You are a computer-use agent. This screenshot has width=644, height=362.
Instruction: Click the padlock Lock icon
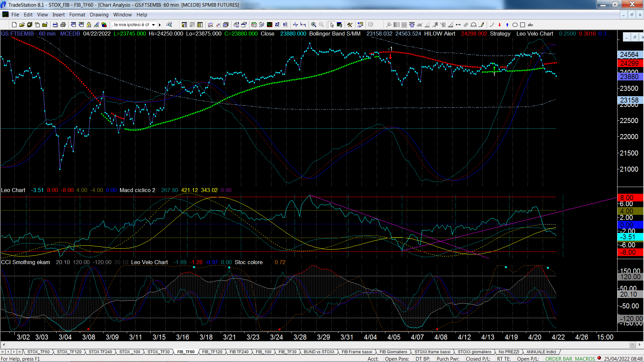pyautogui.click(x=89, y=25)
